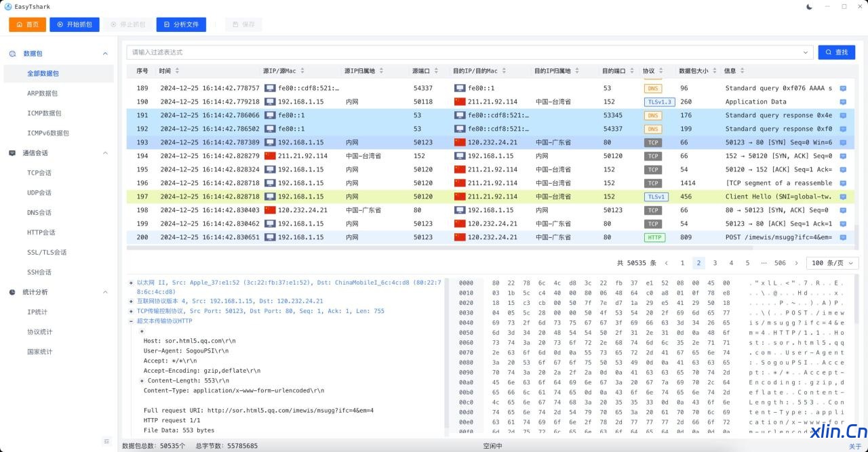Open the filter expression history dropdown arrow

806,52
